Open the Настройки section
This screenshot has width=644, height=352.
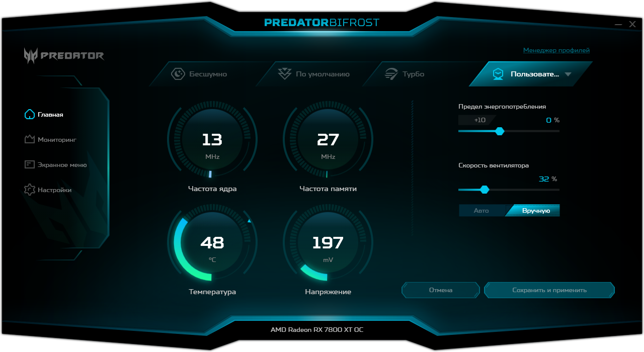(48, 190)
